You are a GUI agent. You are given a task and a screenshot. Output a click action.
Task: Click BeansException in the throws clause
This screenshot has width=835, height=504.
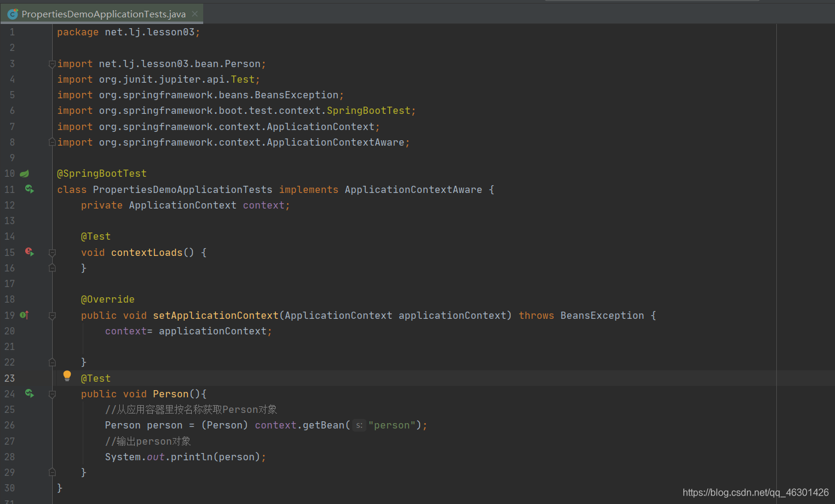click(602, 315)
